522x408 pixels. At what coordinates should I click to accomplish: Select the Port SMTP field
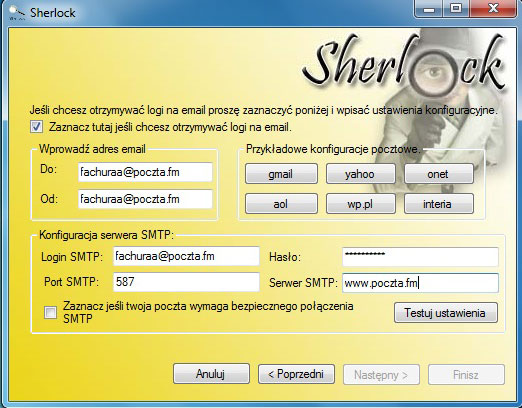[x=186, y=282]
